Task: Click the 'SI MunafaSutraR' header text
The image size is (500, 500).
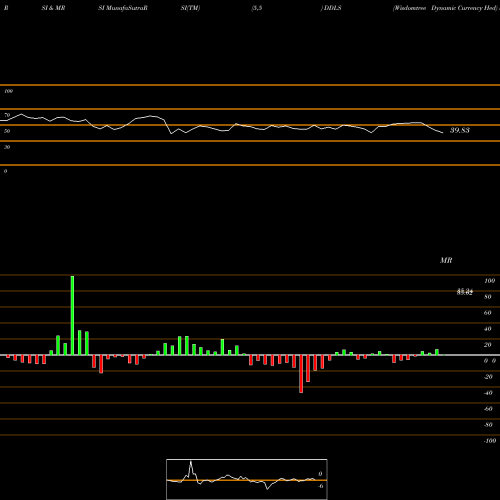Action: click(123, 8)
